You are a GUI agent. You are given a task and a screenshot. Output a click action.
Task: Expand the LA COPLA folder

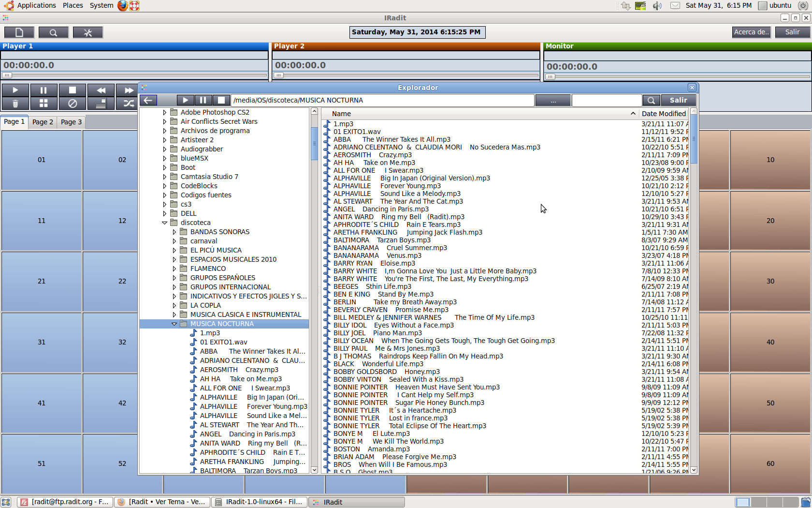point(174,305)
